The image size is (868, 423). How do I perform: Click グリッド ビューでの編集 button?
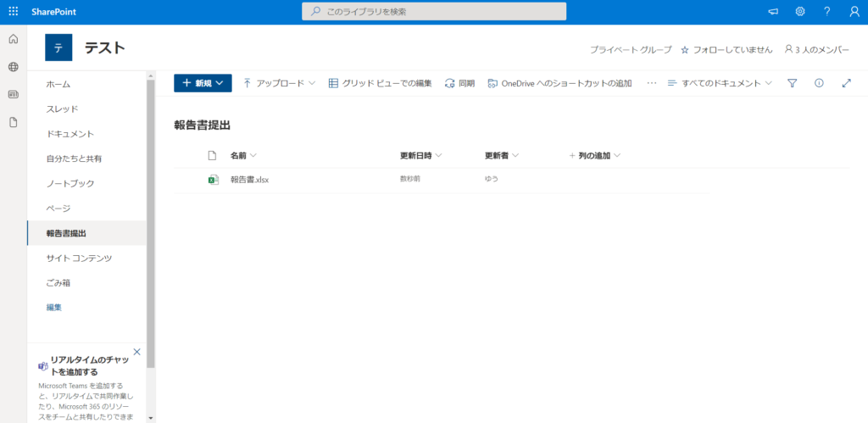tap(381, 83)
